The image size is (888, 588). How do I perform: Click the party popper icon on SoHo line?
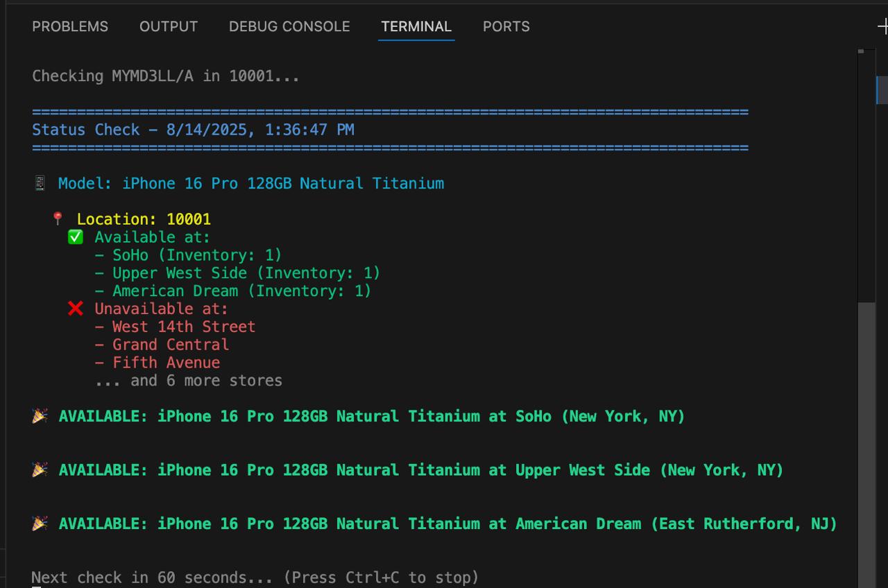pyautogui.click(x=40, y=416)
